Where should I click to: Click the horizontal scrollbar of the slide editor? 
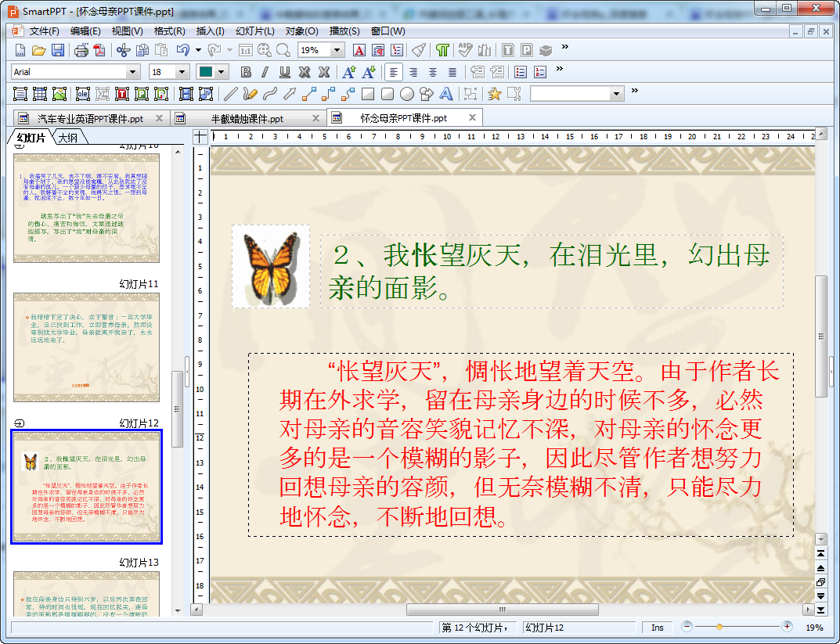pyautogui.click(x=502, y=610)
